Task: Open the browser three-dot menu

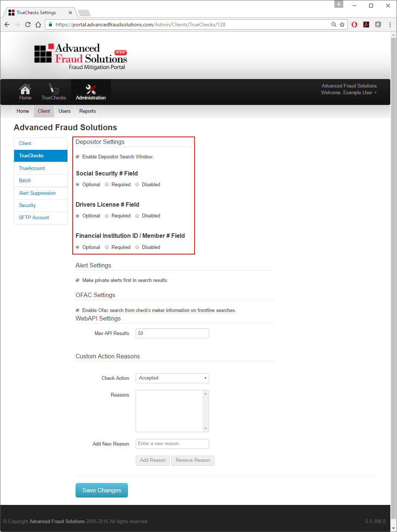Action: tap(390, 24)
